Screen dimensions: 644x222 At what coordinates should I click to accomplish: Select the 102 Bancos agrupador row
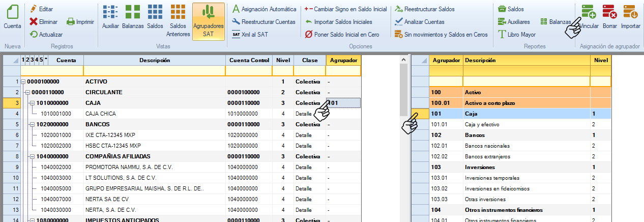coord(509,135)
